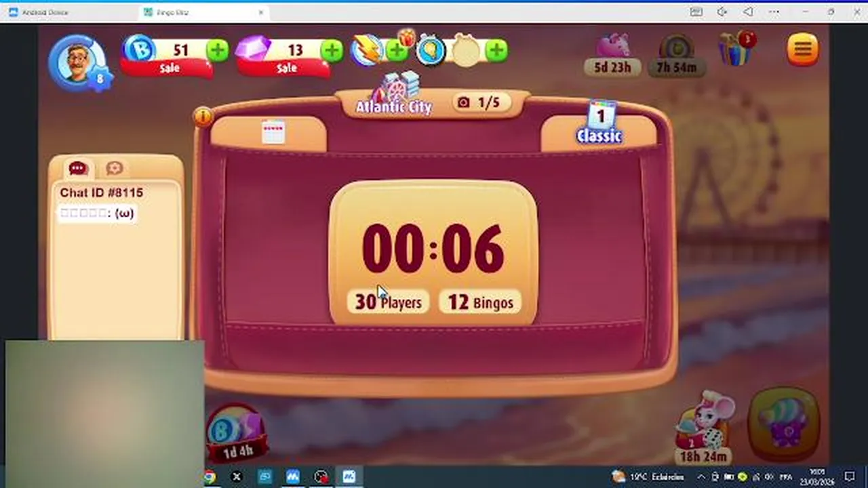This screenshot has height=488, width=868.
Task: Switch to the second chat bubble tab
Action: [x=114, y=168]
